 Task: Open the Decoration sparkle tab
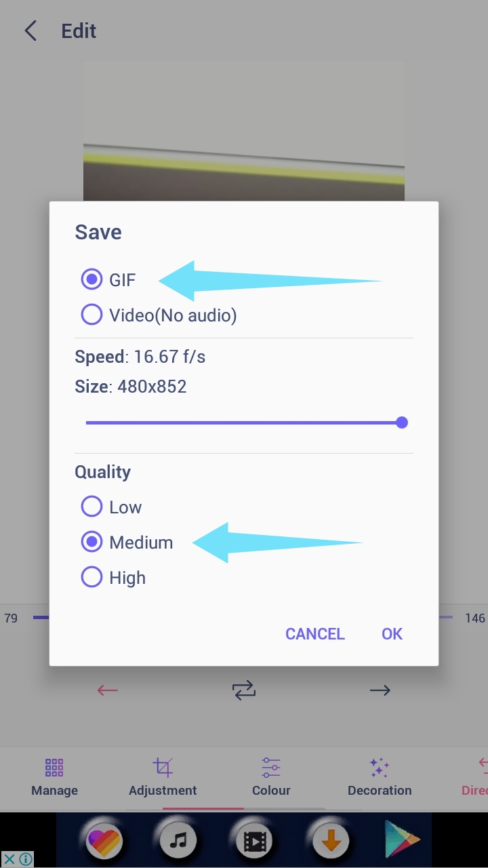[380, 777]
